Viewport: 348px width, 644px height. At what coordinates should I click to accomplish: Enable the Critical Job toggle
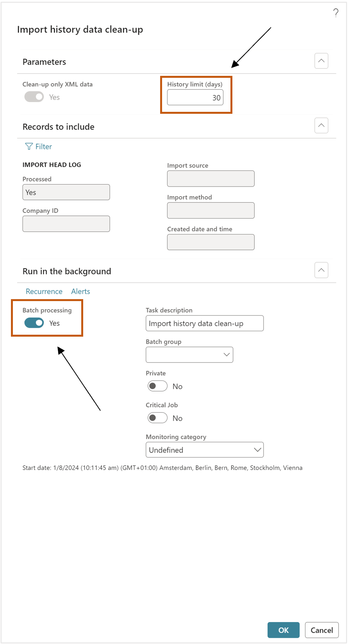pyautogui.click(x=157, y=418)
